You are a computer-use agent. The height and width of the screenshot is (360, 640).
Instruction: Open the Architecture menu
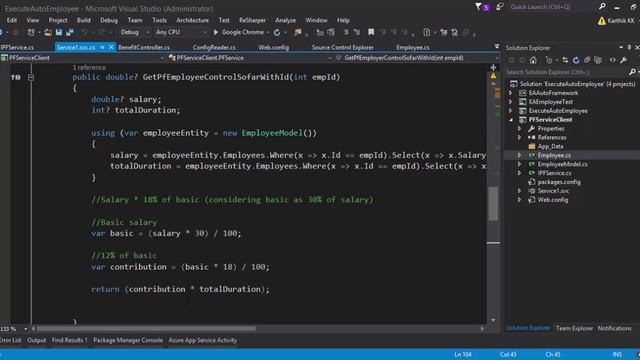192,20
